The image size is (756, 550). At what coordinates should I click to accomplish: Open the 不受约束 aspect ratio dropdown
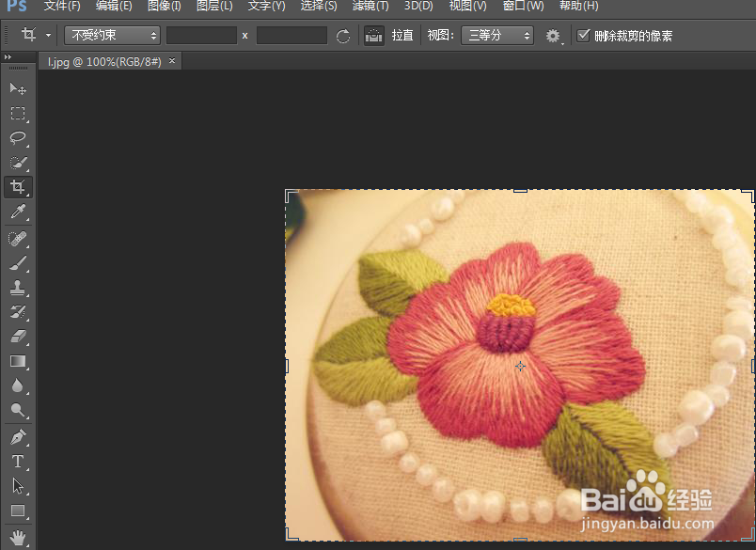pyautogui.click(x=112, y=35)
